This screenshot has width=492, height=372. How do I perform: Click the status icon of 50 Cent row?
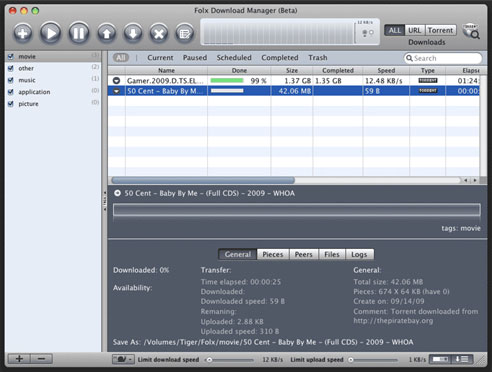(116, 91)
